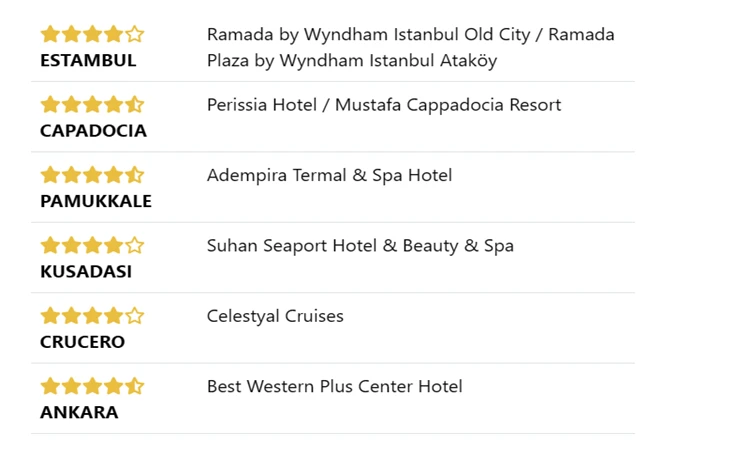Click the star rating above ANKARA

tap(92, 387)
